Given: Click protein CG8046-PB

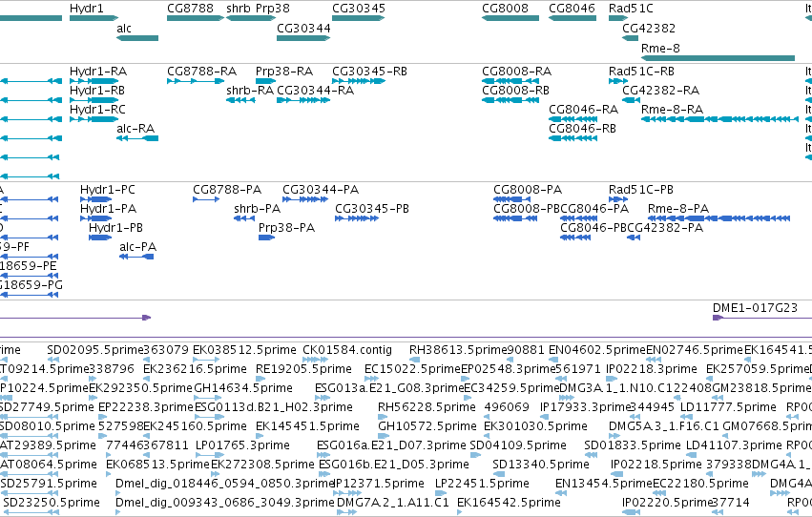Looking at the screenshot, I should (x=594, y=228).
